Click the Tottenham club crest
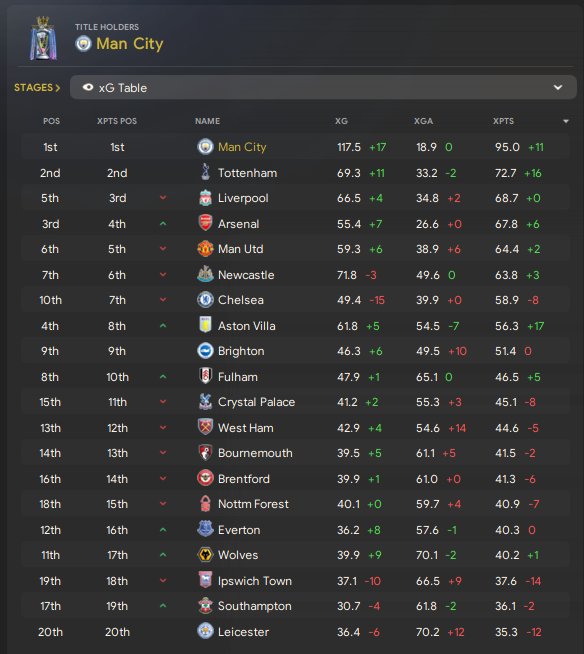The height and width of the screenshot is (654, 584). (x=205, y=172)
